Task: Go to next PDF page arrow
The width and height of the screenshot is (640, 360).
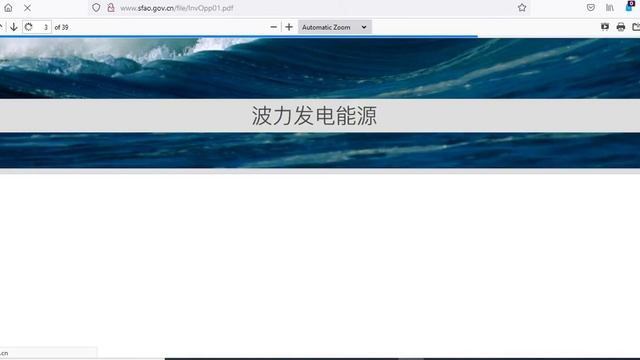Action: tap(14, 27)
